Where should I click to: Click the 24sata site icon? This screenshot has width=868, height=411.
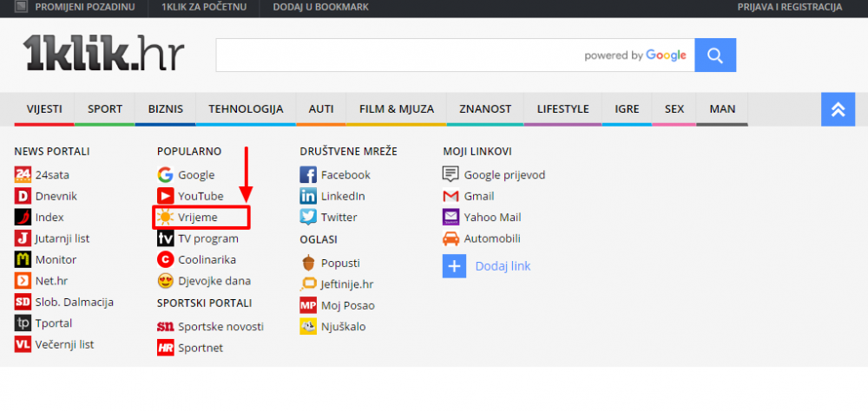(23, 175)
